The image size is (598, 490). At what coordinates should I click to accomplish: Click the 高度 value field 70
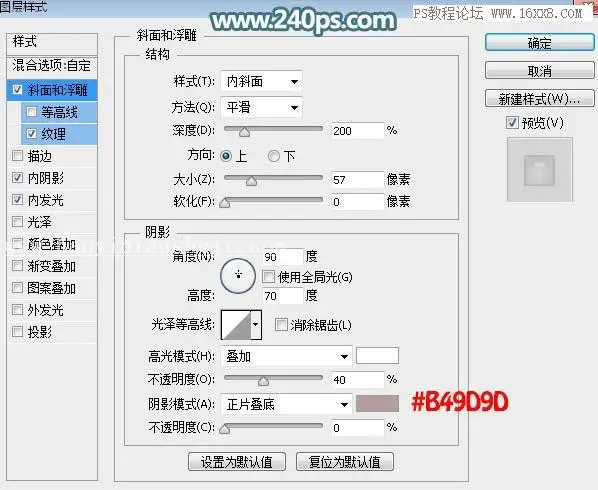pos(283,296)
